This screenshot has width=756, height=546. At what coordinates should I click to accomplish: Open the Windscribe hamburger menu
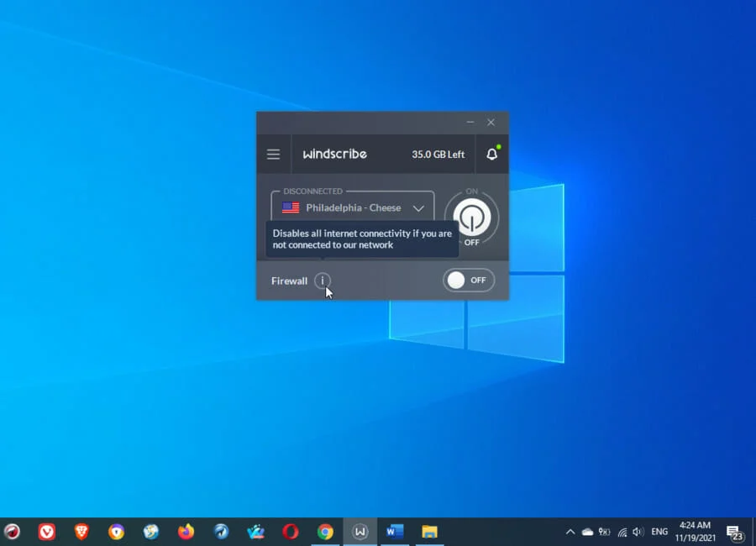coord(273,154)
